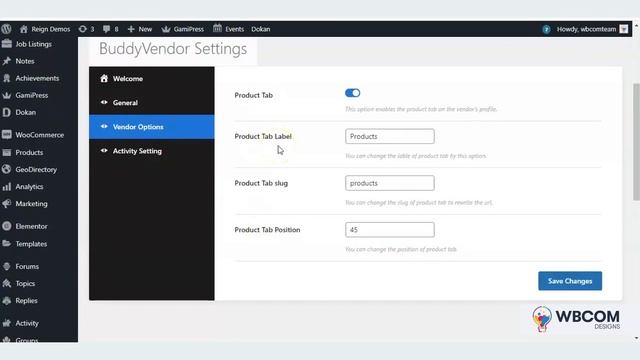Click the page vertical scrollbar thumb
This screenshot has height=360, width=640.
(x=636, y=142)
